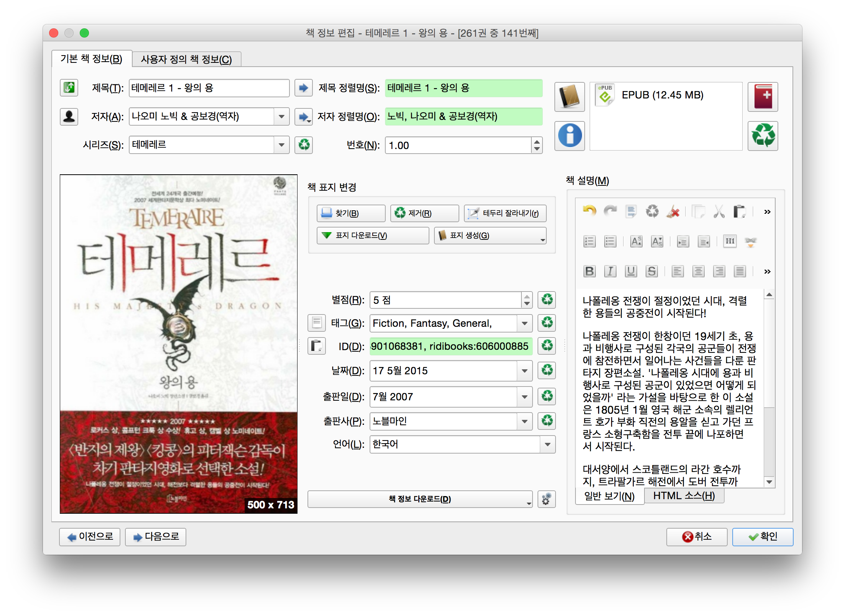Click the 확인 confirm button
The image size is (845, 616).
[x=762, y=537]
